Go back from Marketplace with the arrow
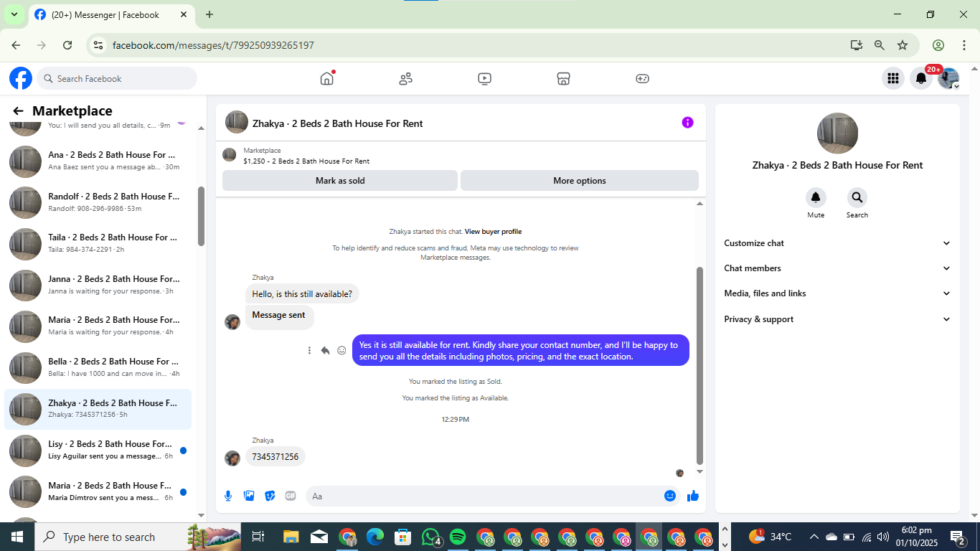The width and height of the screenshot is (980, 551). click(18, 111)
